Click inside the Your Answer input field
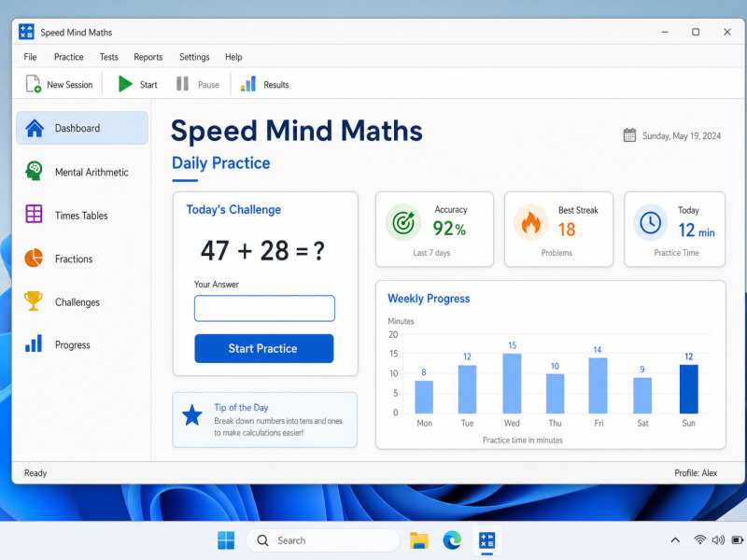Image resolution: width=747 pixels, height=560 pixels. click(x=264, y=308)
